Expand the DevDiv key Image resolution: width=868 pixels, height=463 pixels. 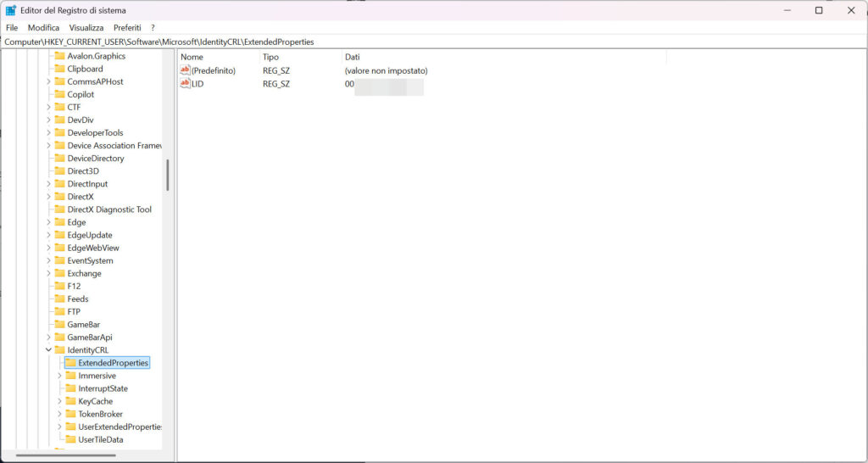click(48, 120)
